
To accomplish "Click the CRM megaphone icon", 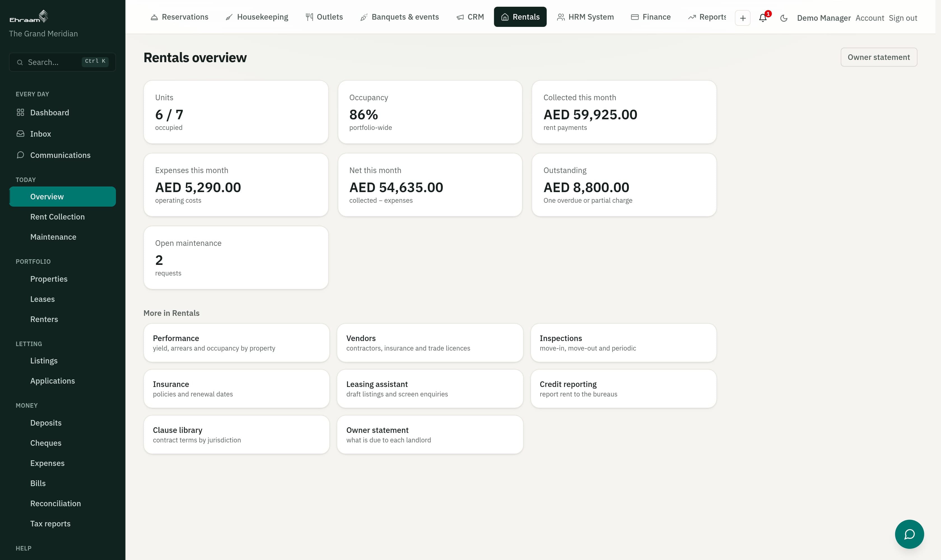I will (460, 17).
